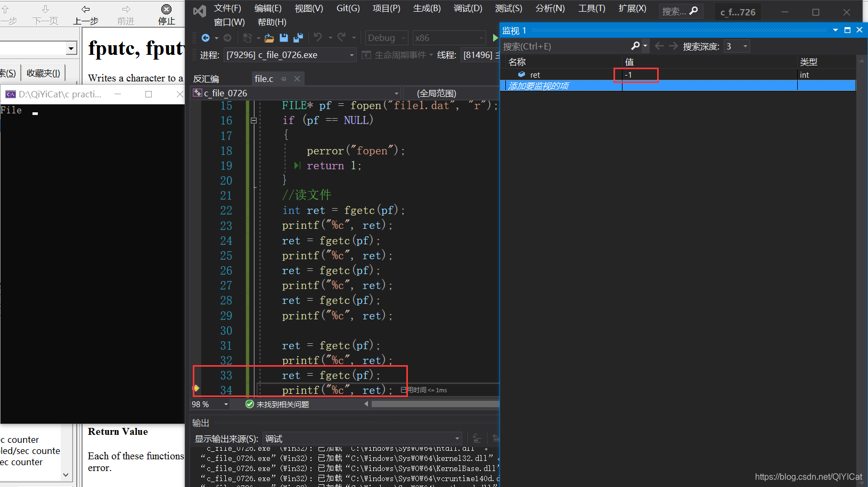Click the 生命周期事件 button

[x=397, y=55]
